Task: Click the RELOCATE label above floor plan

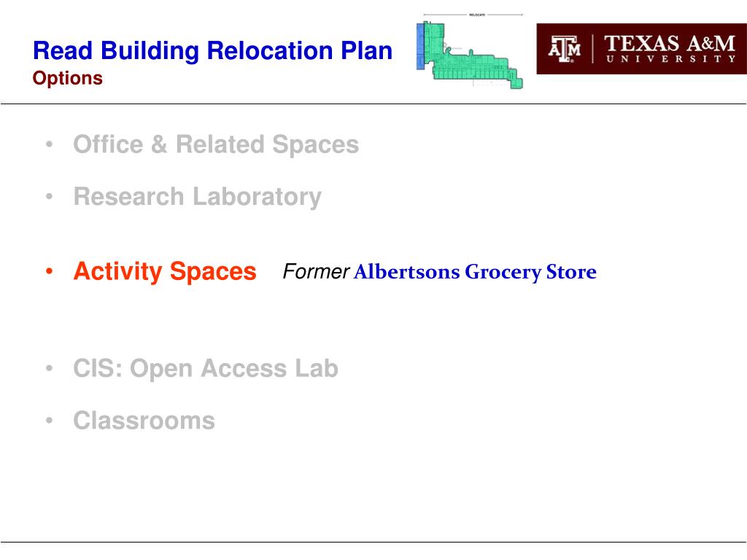Action: tap(477, 15)
